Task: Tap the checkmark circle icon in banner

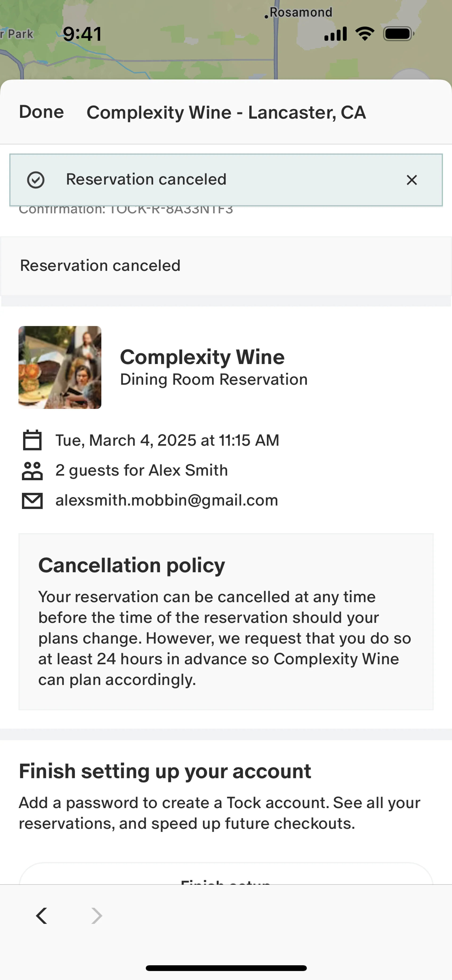Action: tap(36, 180)
